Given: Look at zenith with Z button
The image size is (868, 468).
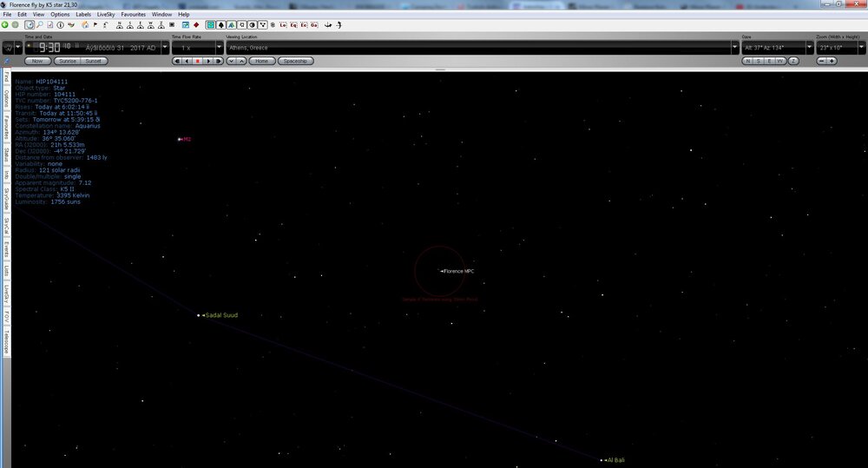Looking at the screenshot, I should point(794,61).
